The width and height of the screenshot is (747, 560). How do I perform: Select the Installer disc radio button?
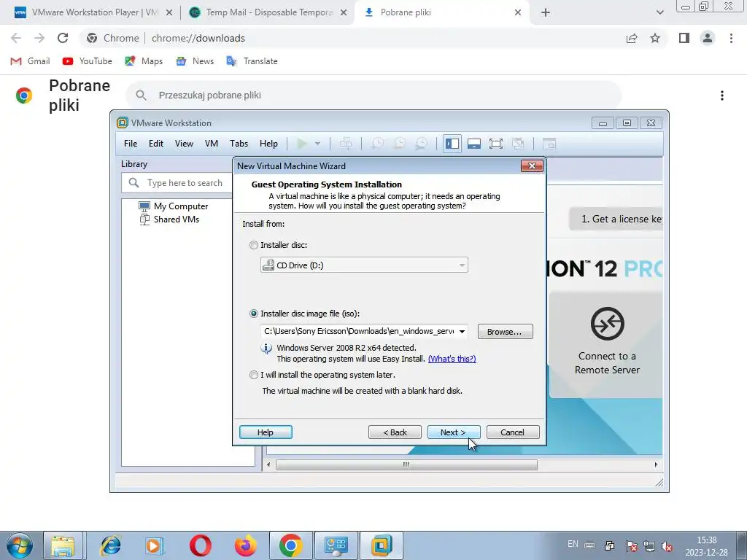point(253,245)
